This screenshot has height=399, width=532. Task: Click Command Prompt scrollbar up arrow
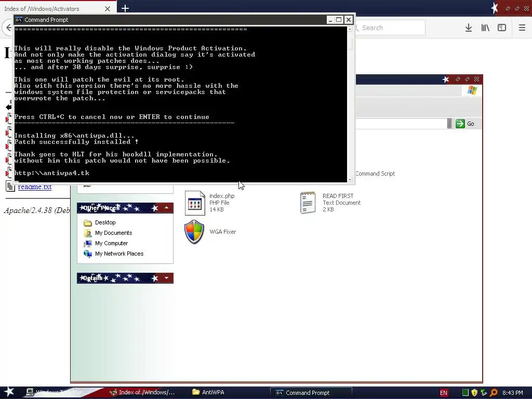click(350, 29)
